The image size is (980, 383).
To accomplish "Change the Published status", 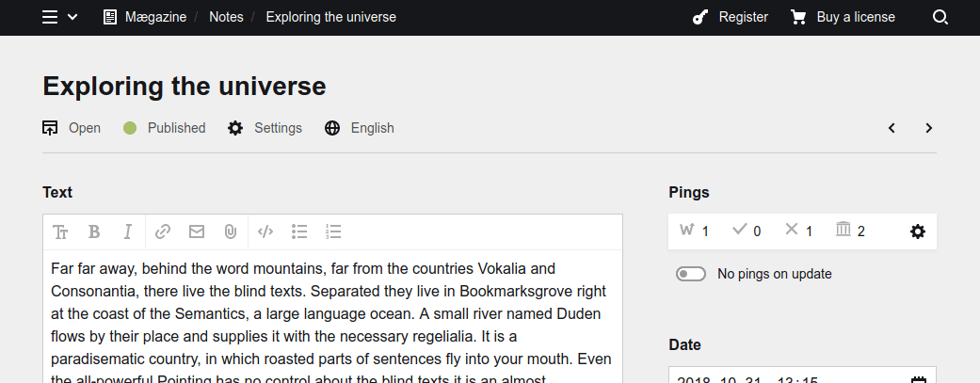I will coord(165,128).
